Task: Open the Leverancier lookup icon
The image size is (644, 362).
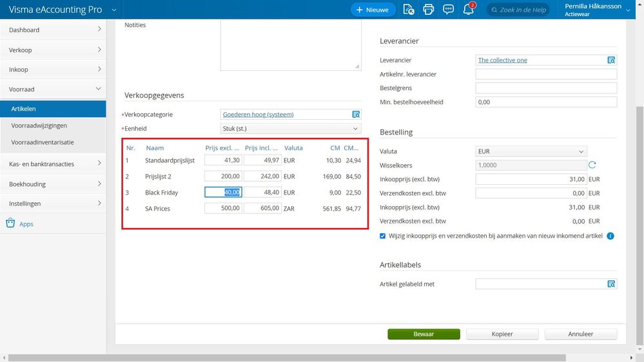Action: [x=611, y=60]
